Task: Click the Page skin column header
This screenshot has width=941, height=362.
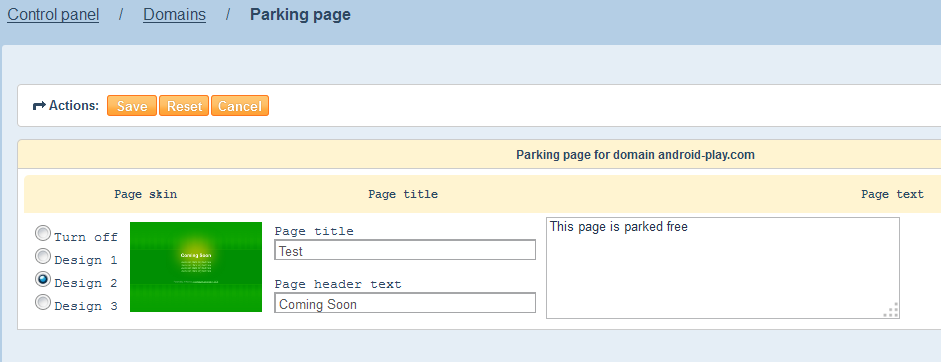Action: [x=146, y=195]
